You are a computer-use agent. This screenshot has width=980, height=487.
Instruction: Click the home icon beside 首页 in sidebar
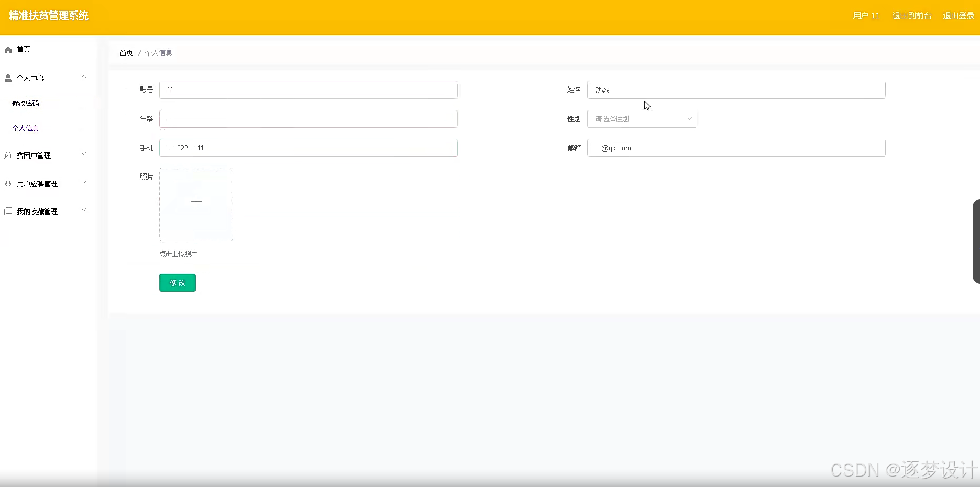(x=8, y=50)
